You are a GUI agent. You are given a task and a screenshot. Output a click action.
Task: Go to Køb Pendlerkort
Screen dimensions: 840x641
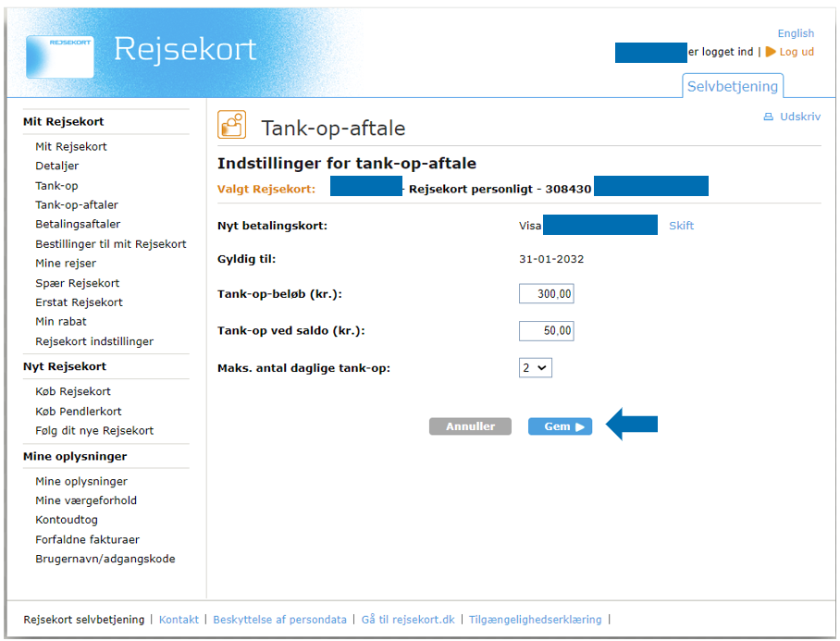click(x=79, y=412)
